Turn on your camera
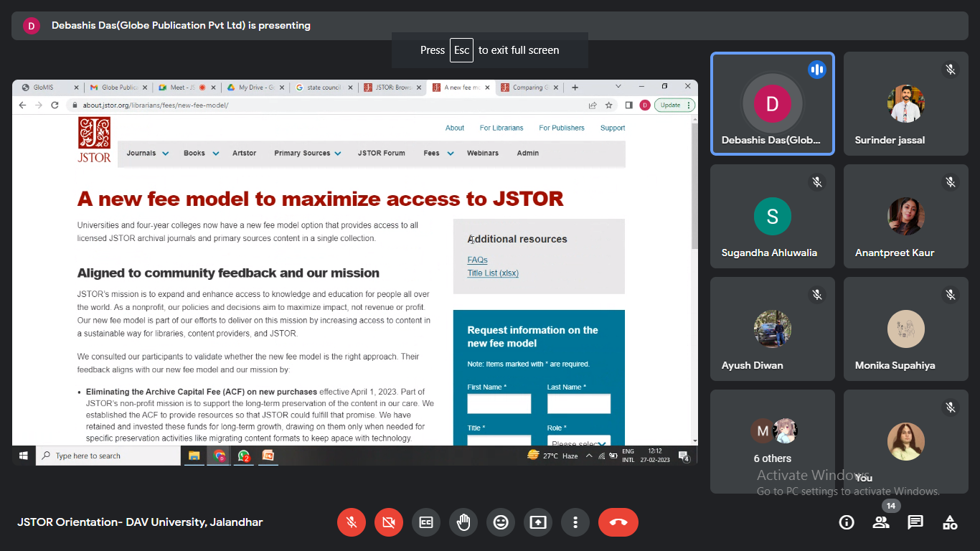 coord(389,522)
